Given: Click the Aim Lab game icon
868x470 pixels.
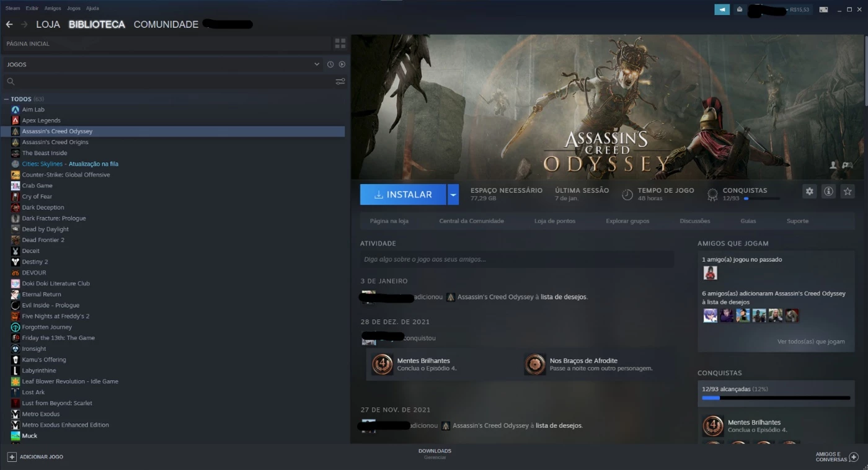Looking at the screenshot, I should click(x=15, y=110).
